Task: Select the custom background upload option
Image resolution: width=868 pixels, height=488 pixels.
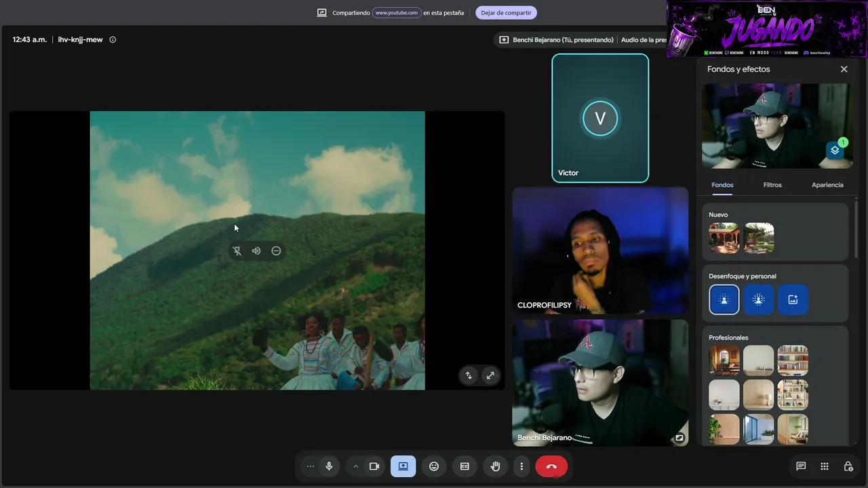Action: point(793,300)
